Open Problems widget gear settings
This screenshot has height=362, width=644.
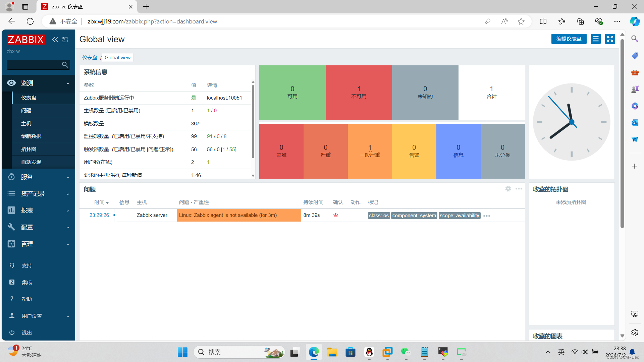(508, 189)
